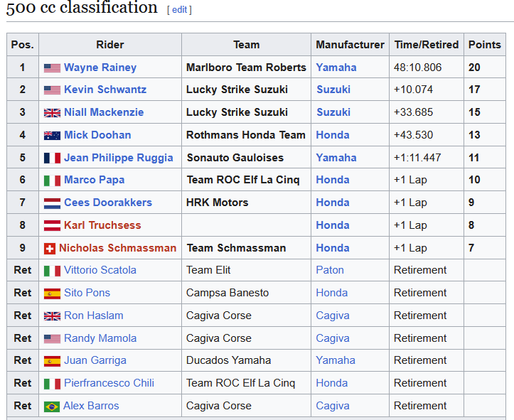This screenshot has width=514, height=420.
Task: Open Honda link in Marco Papa row
Action: click(333, 180)
